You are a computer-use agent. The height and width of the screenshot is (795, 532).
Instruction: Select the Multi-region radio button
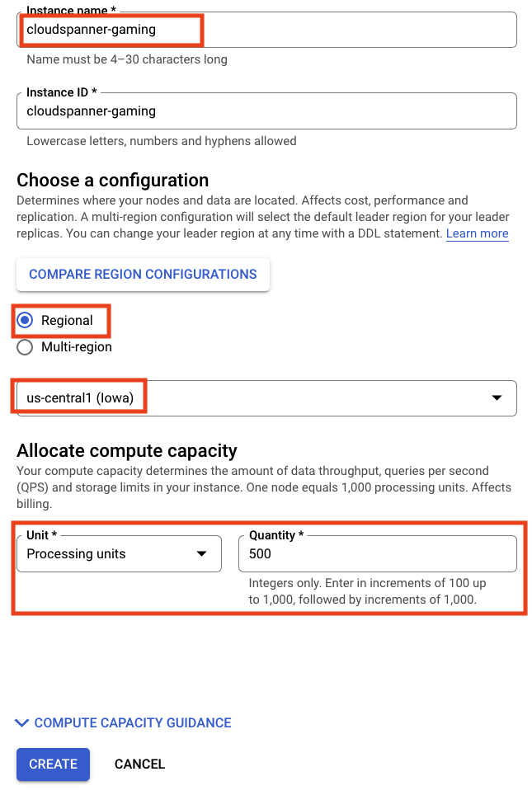coord(25,347)
